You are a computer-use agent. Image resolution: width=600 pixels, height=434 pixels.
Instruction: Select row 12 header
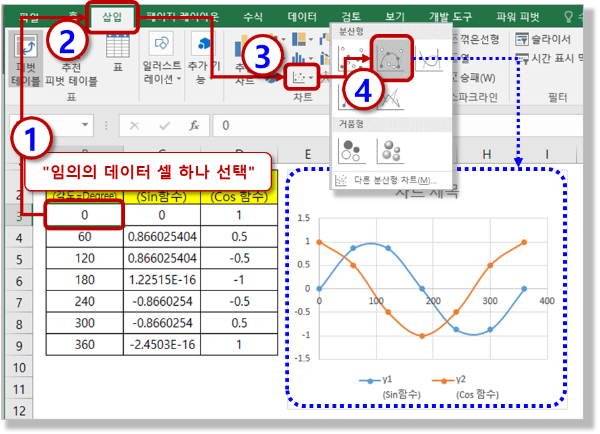tap(19, 411)
